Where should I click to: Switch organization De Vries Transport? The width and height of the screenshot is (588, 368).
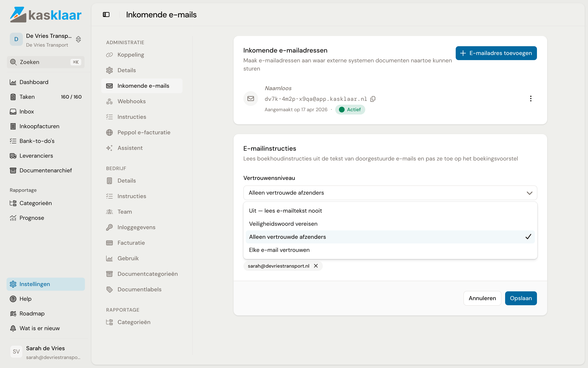pyautogui.click(x=46, y=40)
